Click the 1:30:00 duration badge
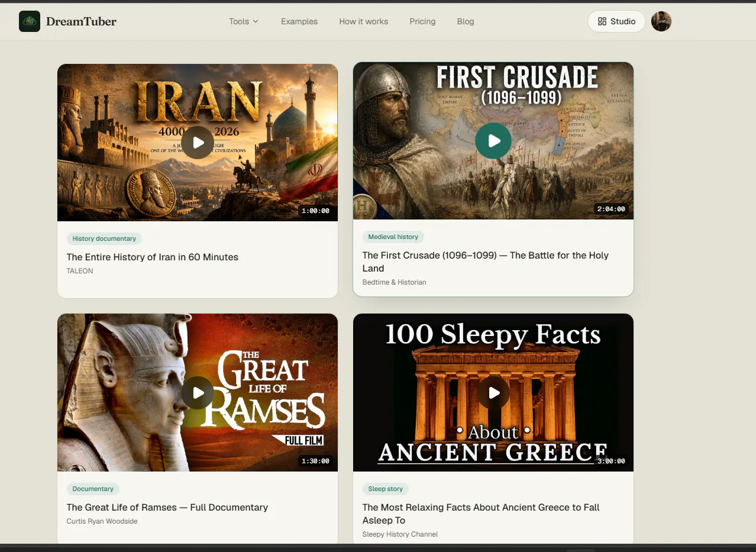This screenshot has width=756, height=552. coord(315,461)
